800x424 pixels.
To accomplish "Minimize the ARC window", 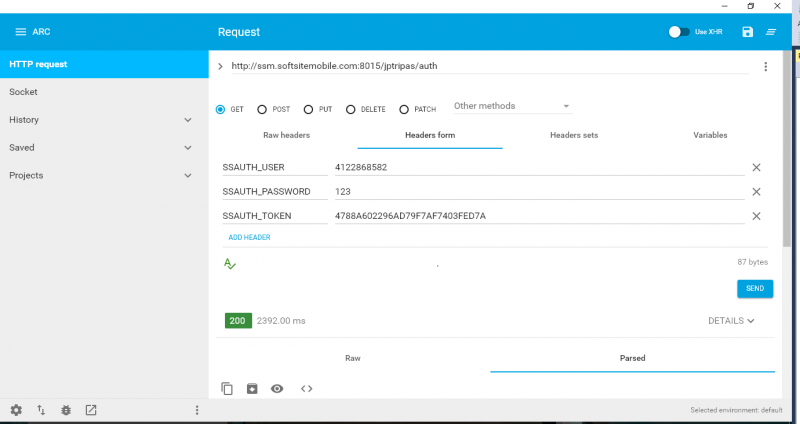I will point(724,6).
